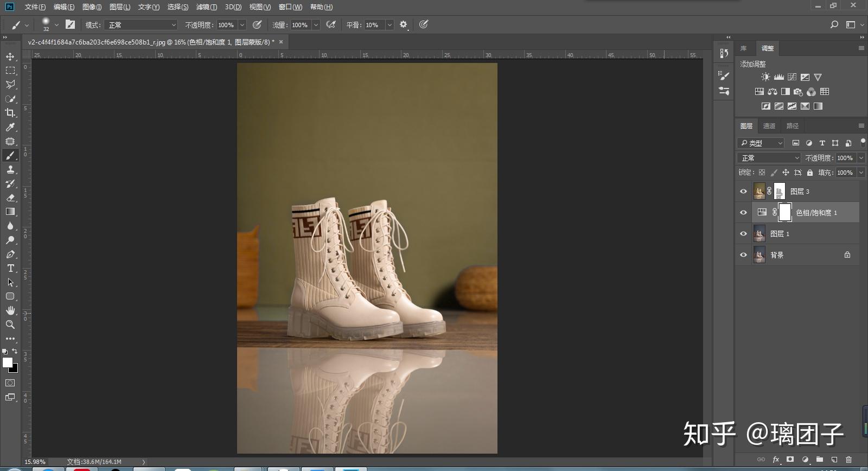Toggle visibility of 色相/饱和度 1 layer
This screenshot has height=471, width=868.
tap(744, 213)
